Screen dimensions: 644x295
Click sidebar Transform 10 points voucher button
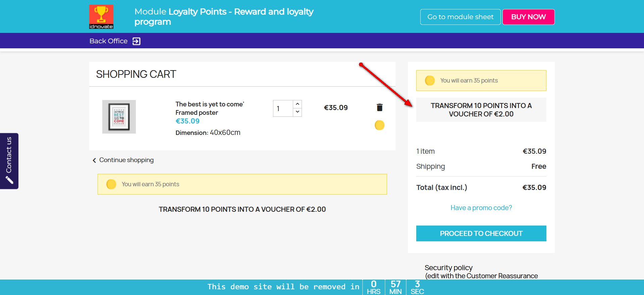coord(481,110)
